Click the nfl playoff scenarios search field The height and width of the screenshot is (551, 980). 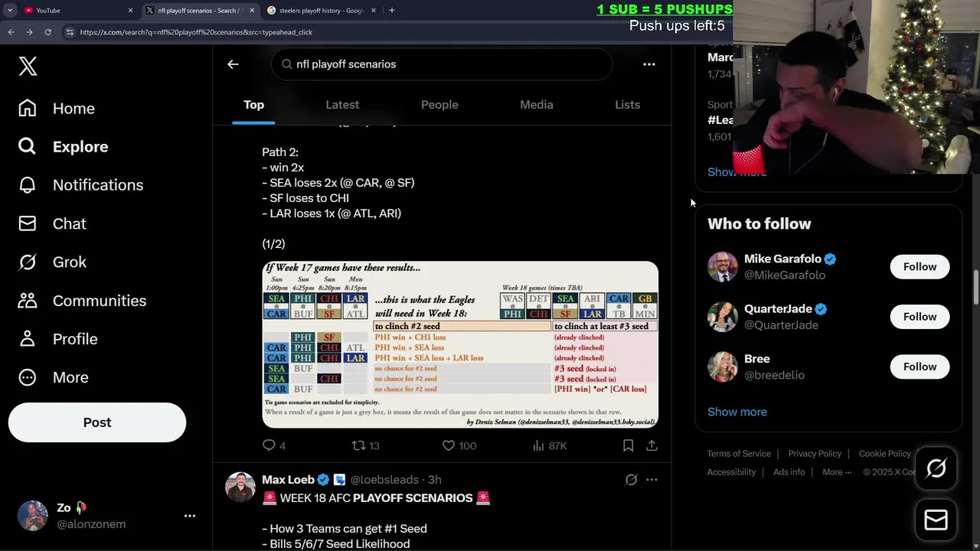[x=442, y=64]
